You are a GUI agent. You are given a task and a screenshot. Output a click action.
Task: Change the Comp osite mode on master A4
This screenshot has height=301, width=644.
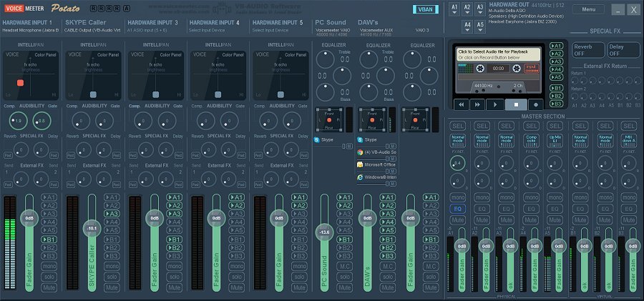[x=531, y=140]
